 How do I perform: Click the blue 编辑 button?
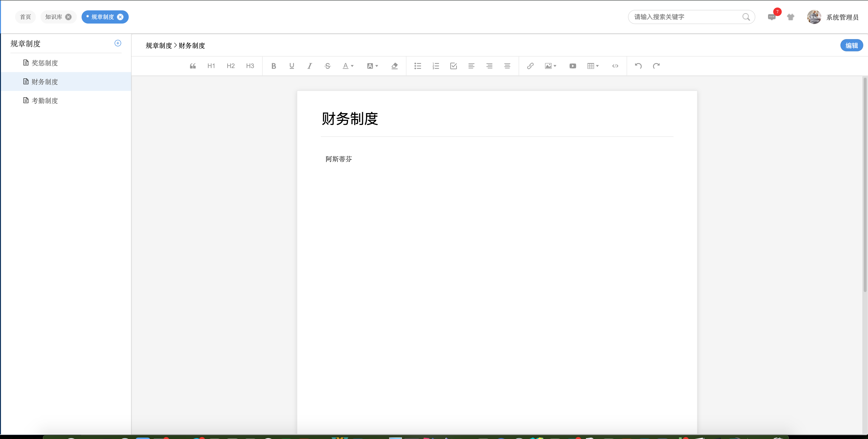851,45
